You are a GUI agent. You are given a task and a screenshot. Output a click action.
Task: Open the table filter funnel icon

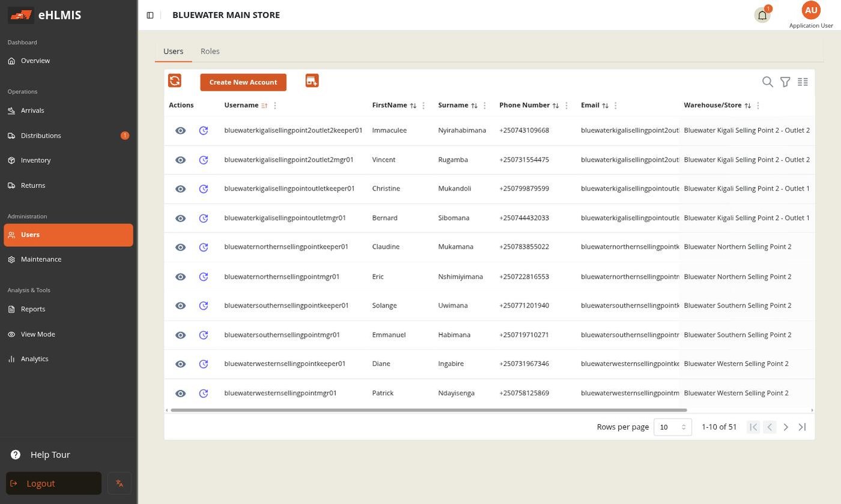pos(785,82)
